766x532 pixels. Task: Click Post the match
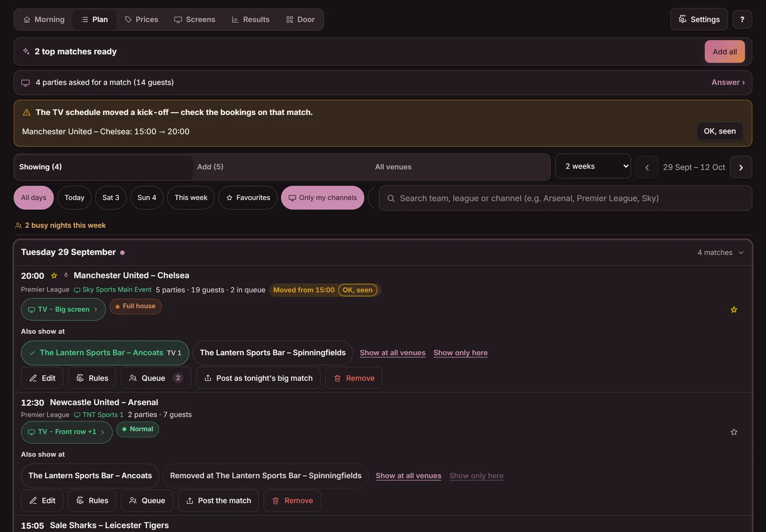(x=218, y=501)
